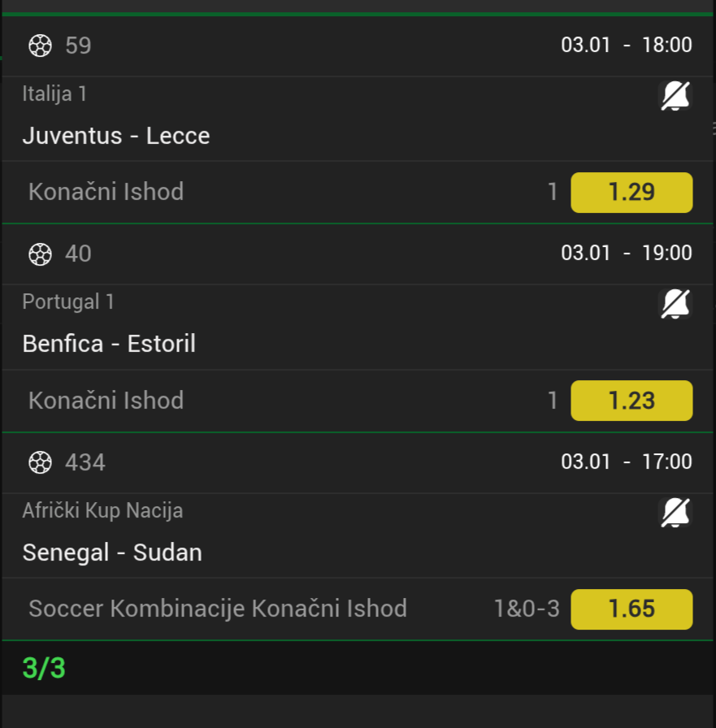Toggle notification bell for Juventus - Lecce
Viewport: 716px width, 728px height.
click(x=675, y=97)
